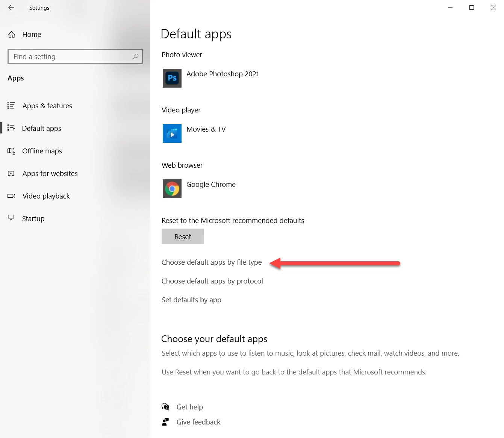Click the Movies & TV app icon

pyautogui.click(x=172, y=133)
